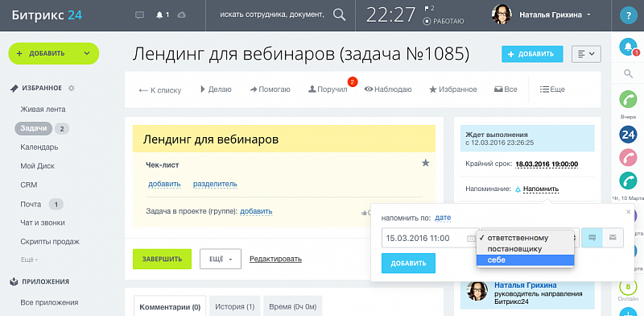Open Наталья Грихина profile link in sidebar
644x316 pixels.
point(526,285)
